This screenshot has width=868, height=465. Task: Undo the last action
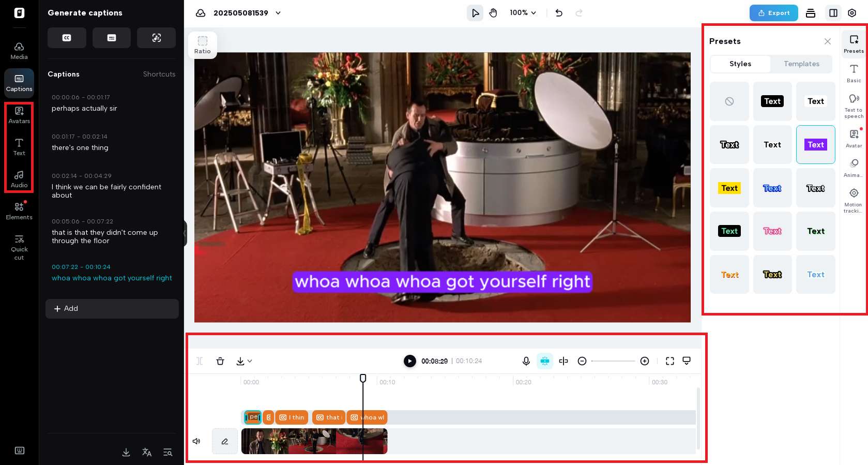click(559, 13)
